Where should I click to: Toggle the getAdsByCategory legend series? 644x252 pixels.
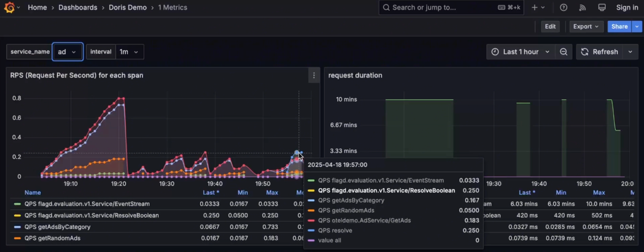[57, 227]
